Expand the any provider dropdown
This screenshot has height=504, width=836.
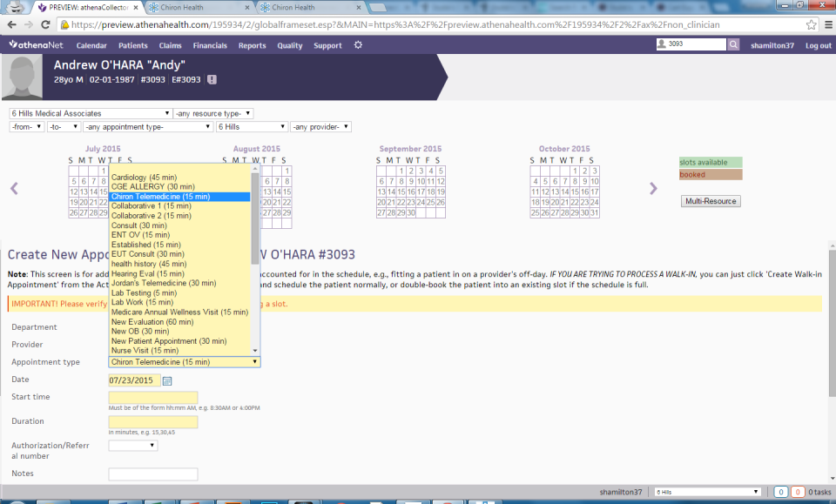pyautogui.click(x=320, y=127)
